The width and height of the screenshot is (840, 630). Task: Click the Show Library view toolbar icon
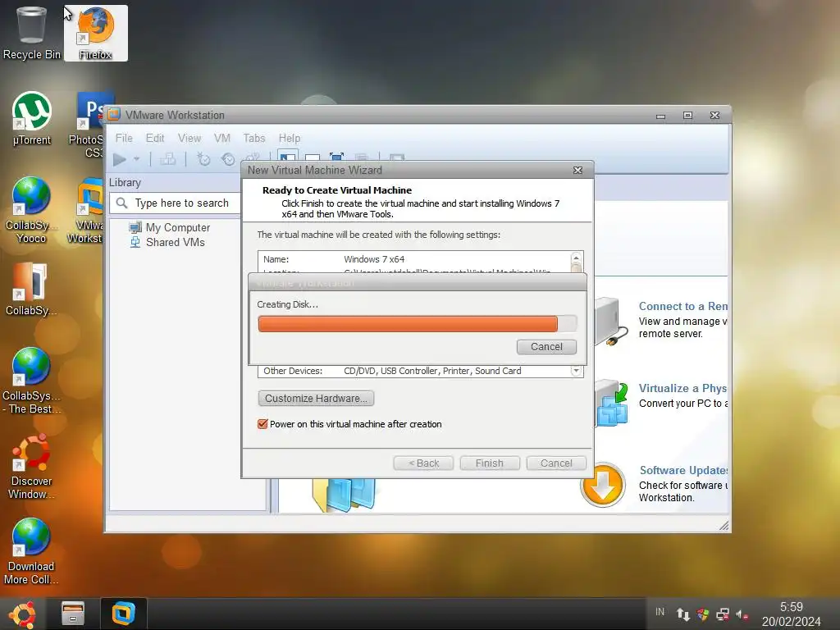(288, 157)
